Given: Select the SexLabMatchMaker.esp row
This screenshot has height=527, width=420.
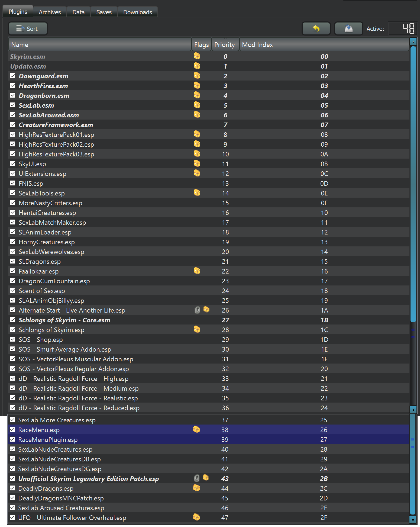Looking at the screenshot, I should tap(209, 223).
